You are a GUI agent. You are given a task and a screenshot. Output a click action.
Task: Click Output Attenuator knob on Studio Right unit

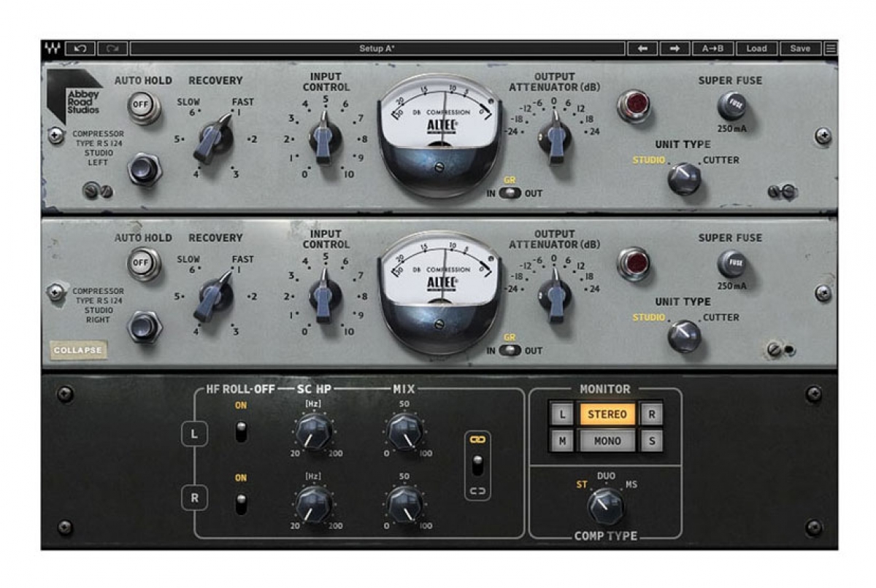pos(556,295)
